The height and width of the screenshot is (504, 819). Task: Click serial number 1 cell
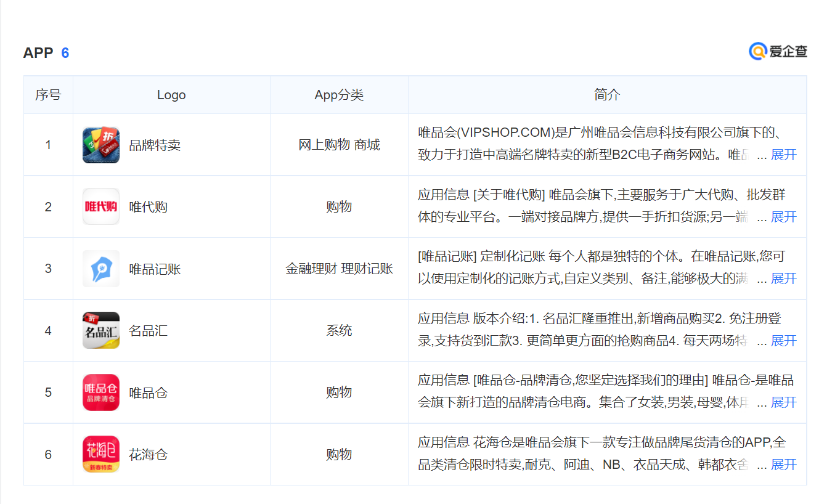pos(48,145)
